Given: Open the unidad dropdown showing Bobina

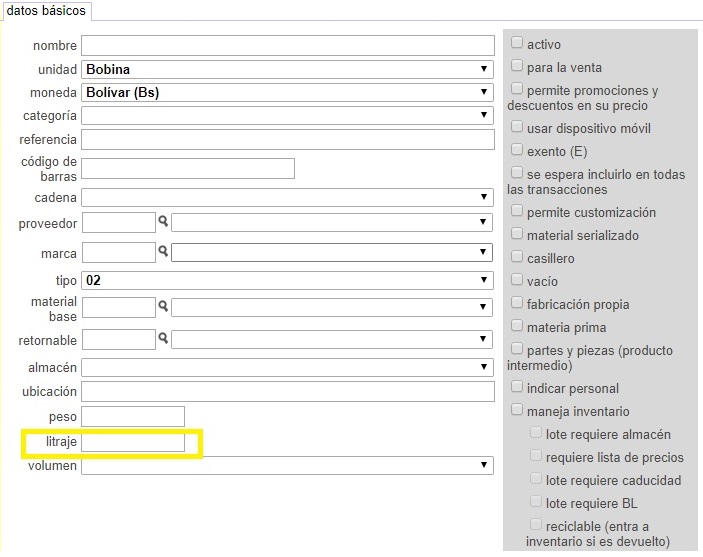Looking at the screenshot, I should [287, 70].
